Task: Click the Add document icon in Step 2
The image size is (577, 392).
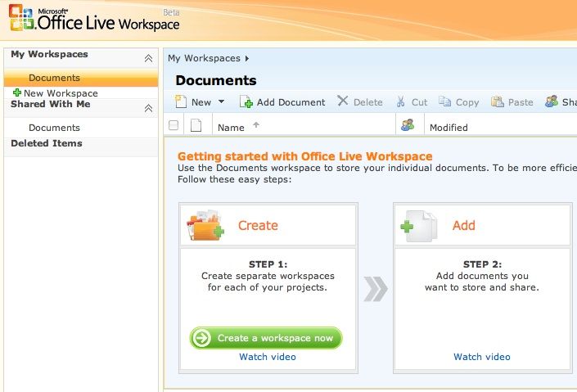Action: [419, 226]
